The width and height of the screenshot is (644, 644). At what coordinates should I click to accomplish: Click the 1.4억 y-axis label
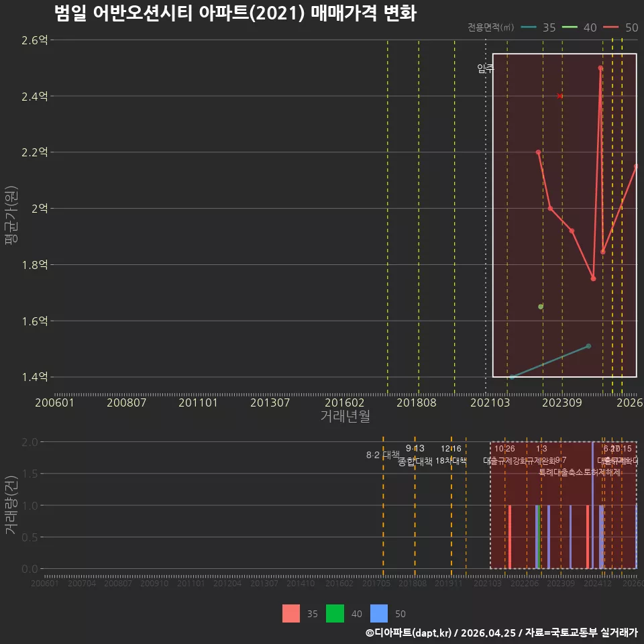click(x=35, y=377)
